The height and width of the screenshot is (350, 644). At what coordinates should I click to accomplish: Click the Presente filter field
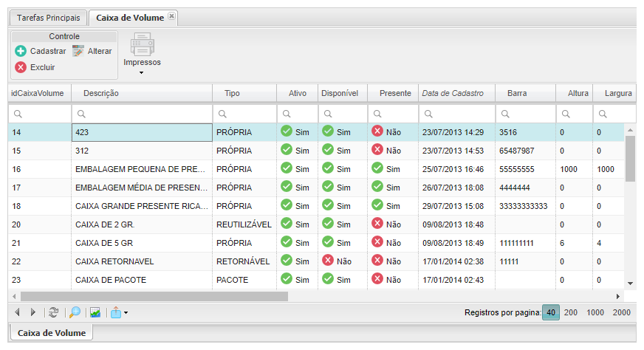394,114
